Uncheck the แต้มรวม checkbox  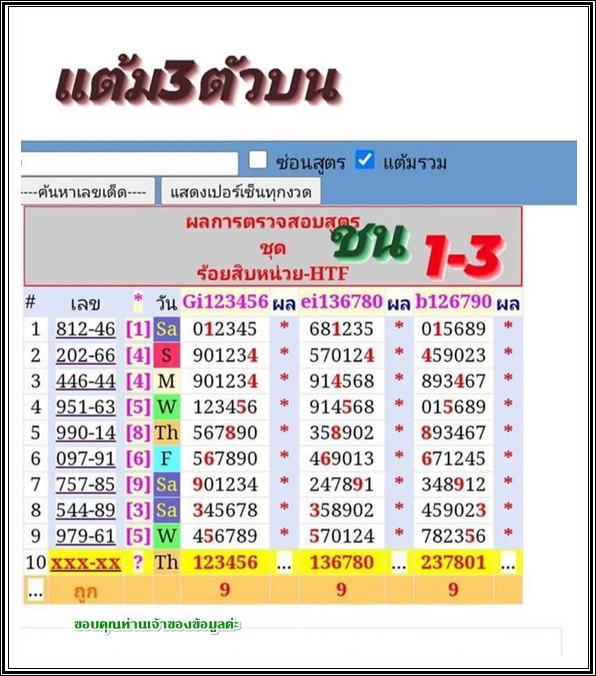tap(365, 160)
